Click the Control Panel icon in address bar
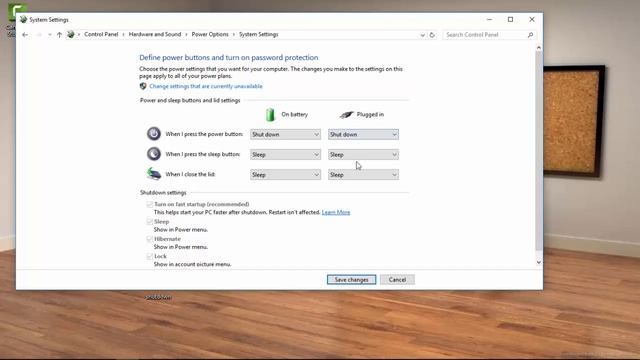The width and height of the screenshot is (640, 360). pyautogui.click(x=71, y=35)
